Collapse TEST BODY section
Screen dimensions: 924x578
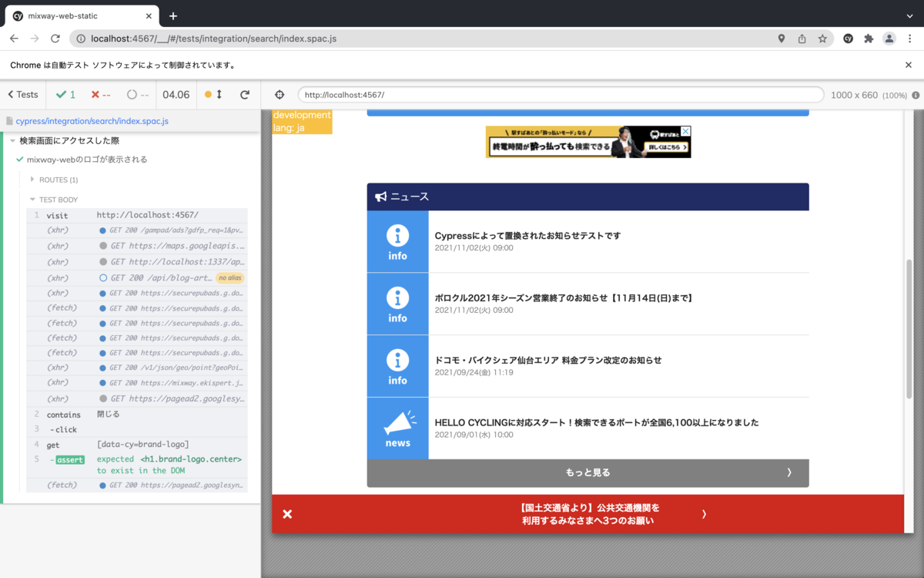[x=59, y=200]
